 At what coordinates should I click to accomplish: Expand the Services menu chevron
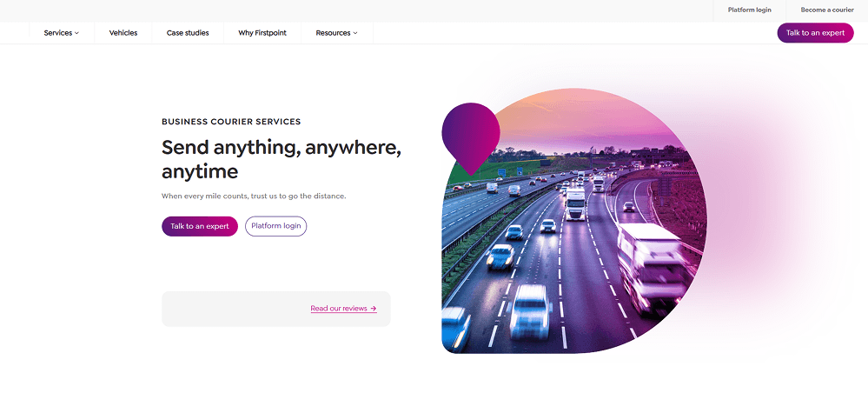(x=77, y=33)
